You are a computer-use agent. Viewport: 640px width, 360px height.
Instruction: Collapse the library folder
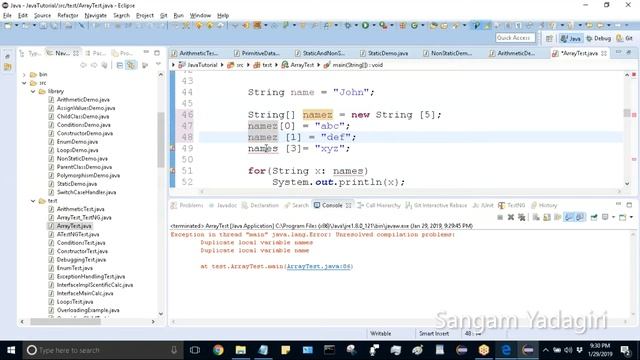(33, 91)
